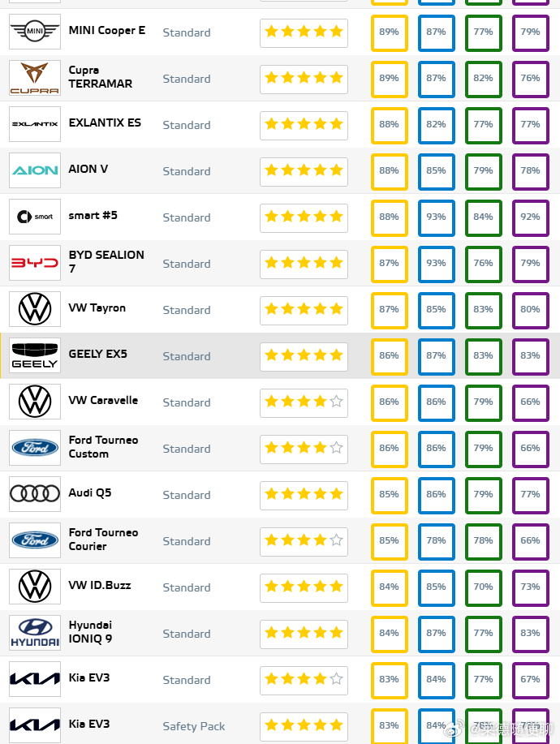Image resolution: width=560 pixels, height=744 pixels.
Task: Click the smart brand logo
Action: [x=35, y=217]
